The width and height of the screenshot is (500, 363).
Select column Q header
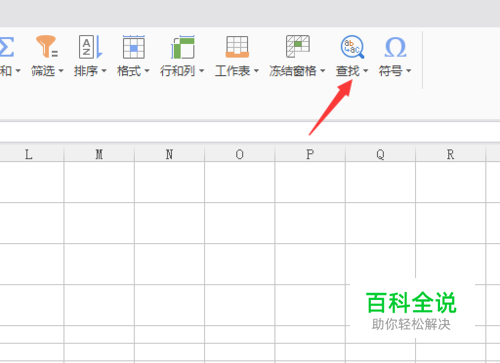pos(380,154)
